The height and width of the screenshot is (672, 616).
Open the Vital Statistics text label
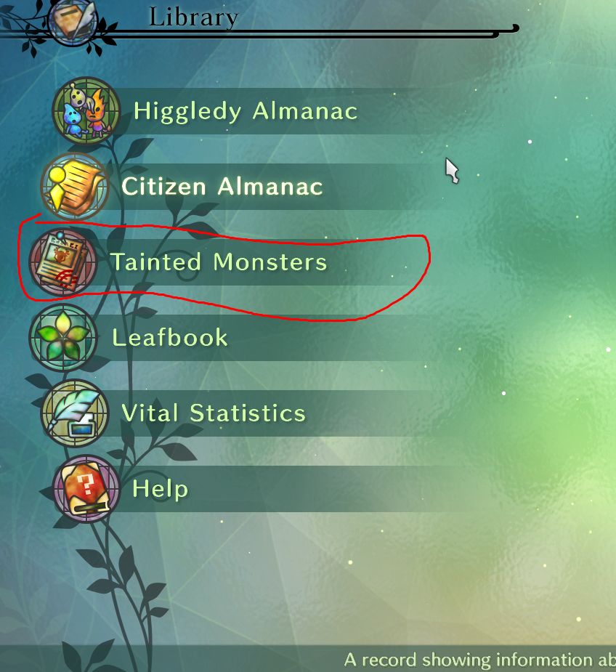point(214,413)
